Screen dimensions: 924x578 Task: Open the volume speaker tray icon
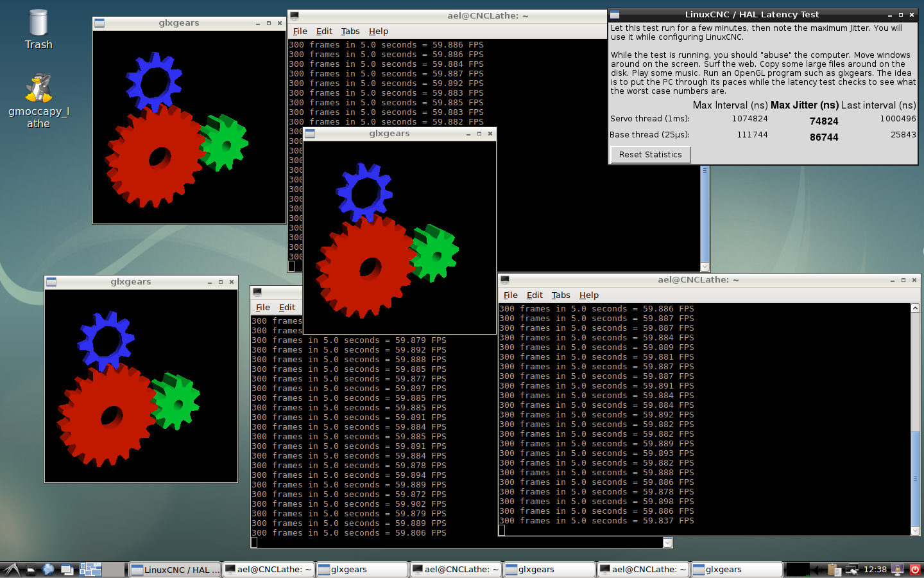click(x=817, y=570)
